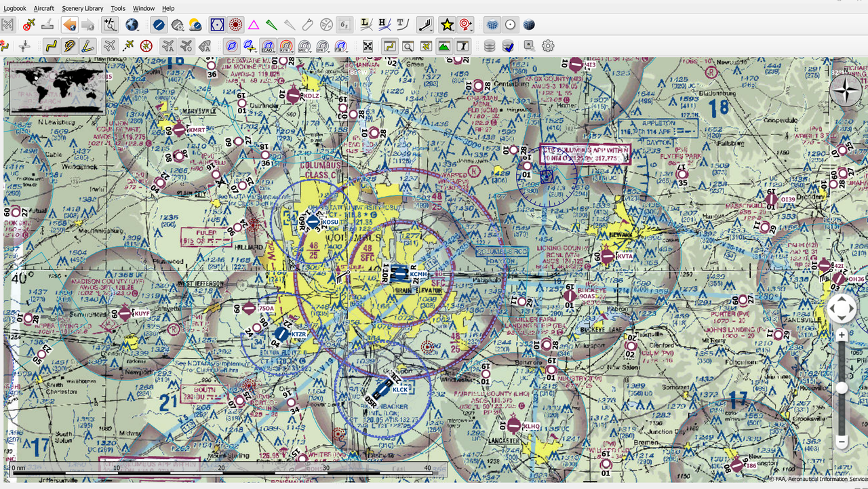Click the map zoom slider handle
This screenshot has height=489, width=868.
842,387
